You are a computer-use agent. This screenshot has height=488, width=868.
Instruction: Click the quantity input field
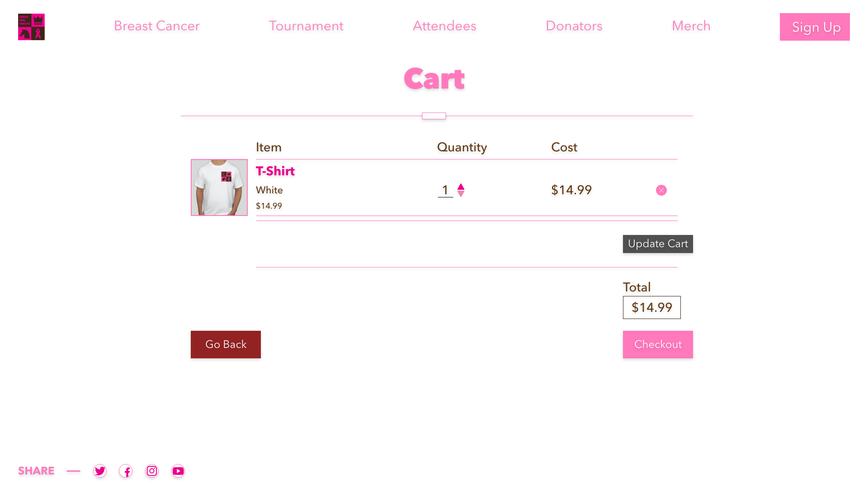coord(445,190)
